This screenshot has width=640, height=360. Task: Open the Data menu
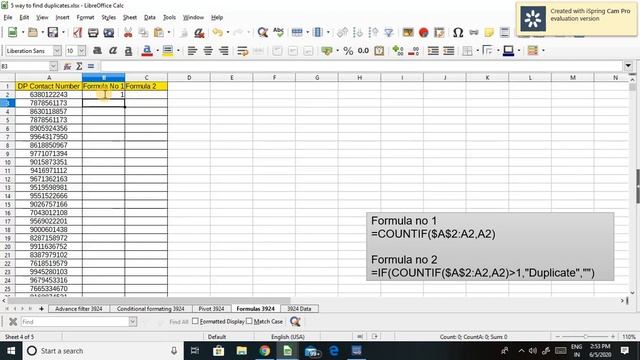150,17
